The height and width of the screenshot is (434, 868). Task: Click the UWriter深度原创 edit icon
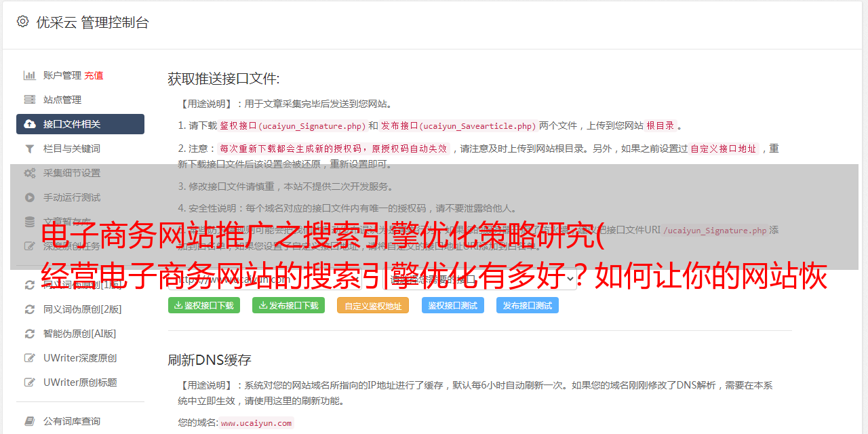click(x=30, y=358)
